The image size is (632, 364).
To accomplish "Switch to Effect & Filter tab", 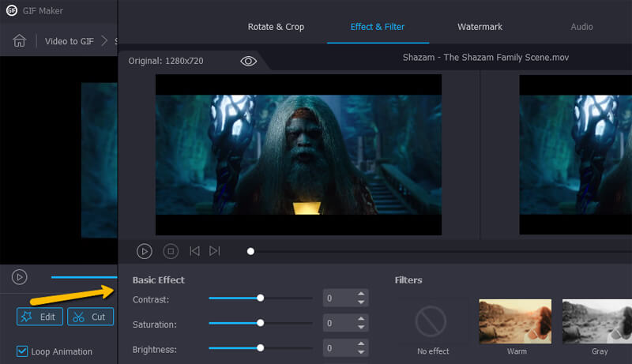I will pos(378,27).
